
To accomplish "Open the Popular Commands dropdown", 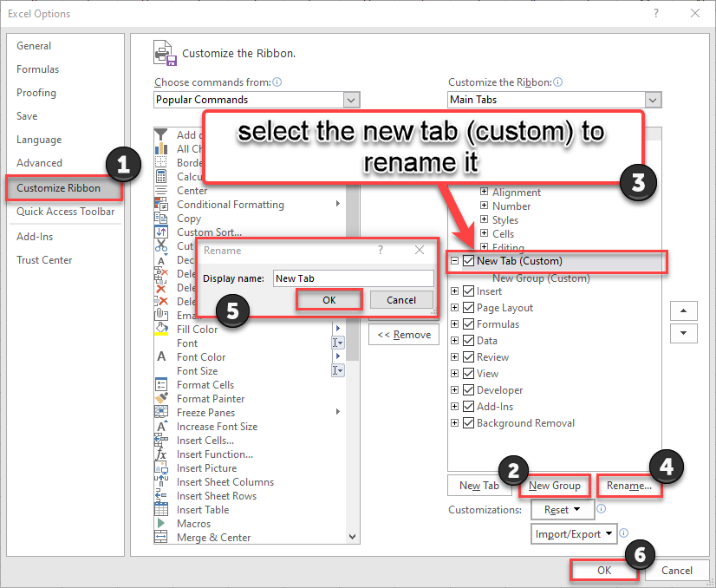I will (350, 100).
